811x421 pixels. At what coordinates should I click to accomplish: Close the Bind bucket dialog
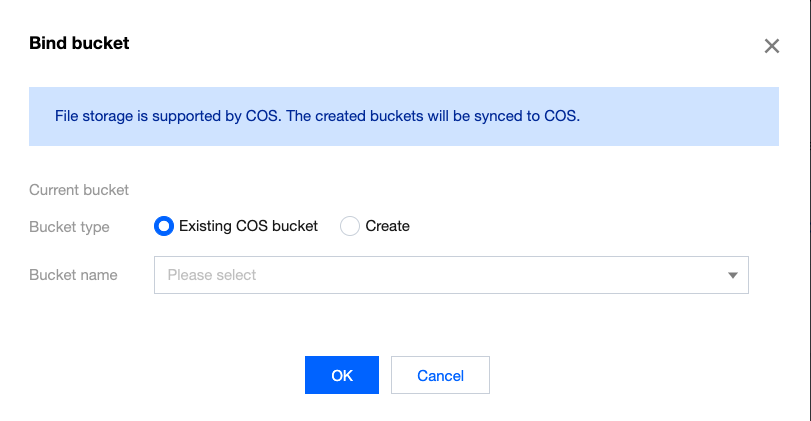click(771, 46)
